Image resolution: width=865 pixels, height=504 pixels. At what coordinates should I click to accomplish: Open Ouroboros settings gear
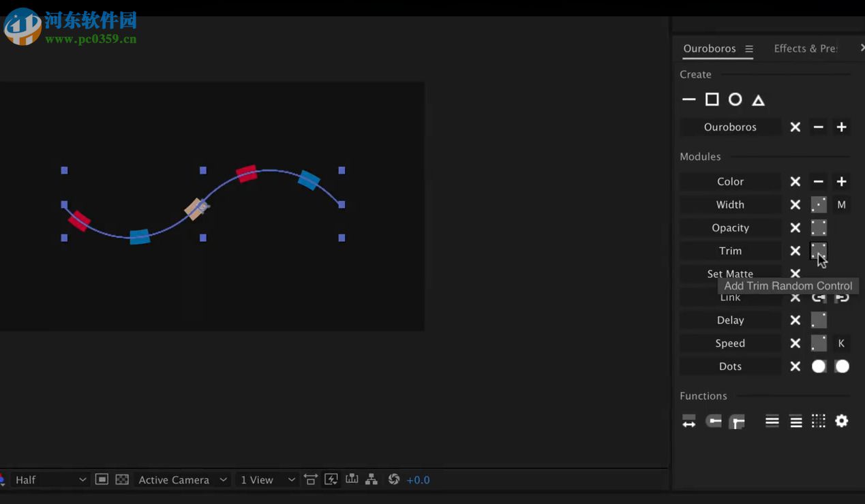coord(842,421)
